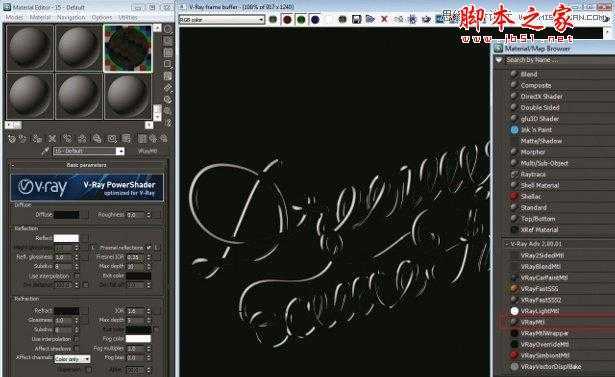Click the Make Unique icon
615x377 pixels.
click(x=82, y=138)
